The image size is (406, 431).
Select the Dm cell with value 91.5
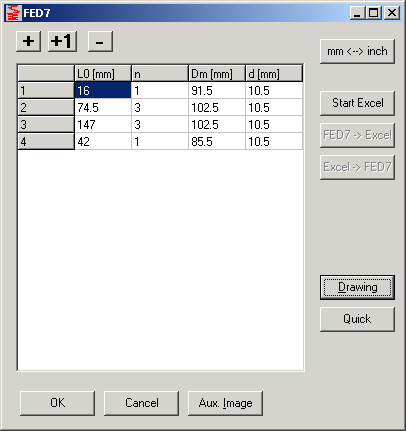[x=217, y=90]
